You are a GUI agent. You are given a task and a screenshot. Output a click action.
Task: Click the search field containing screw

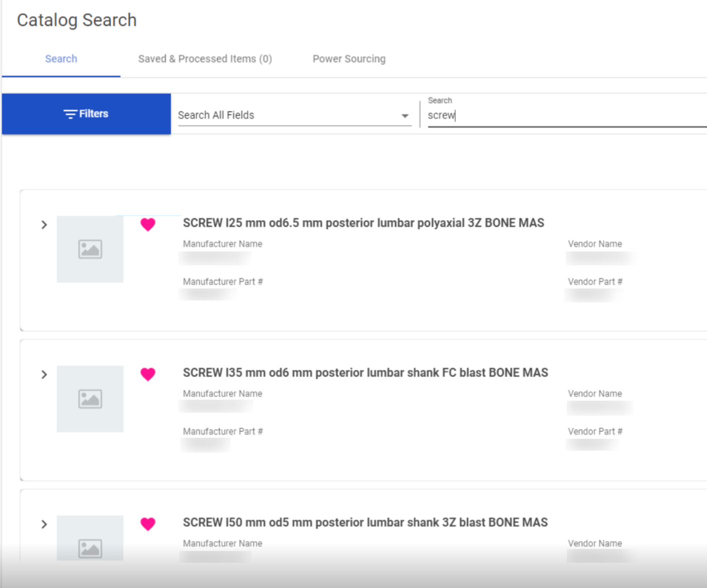pyautogui.click(x=567, y=115)
